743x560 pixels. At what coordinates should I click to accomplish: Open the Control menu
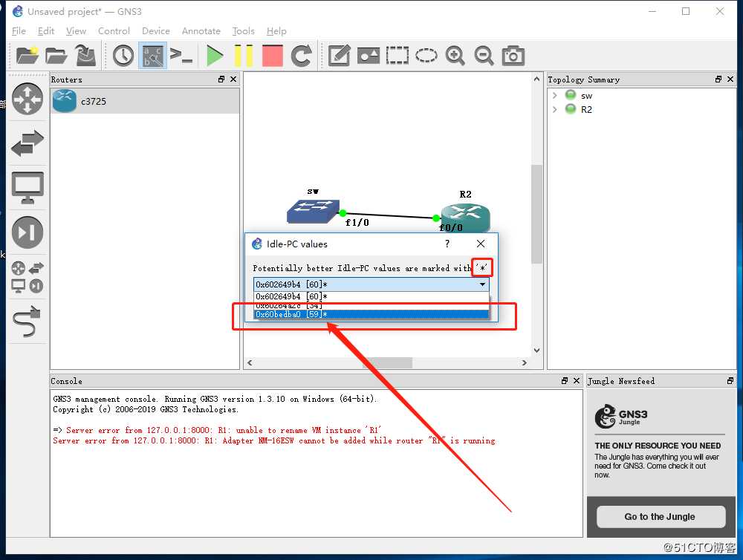point(114,30)
